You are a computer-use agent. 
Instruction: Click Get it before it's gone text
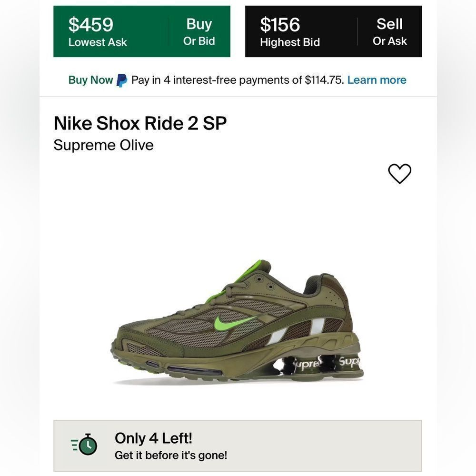pyautogui.click(x=171, y=455)
